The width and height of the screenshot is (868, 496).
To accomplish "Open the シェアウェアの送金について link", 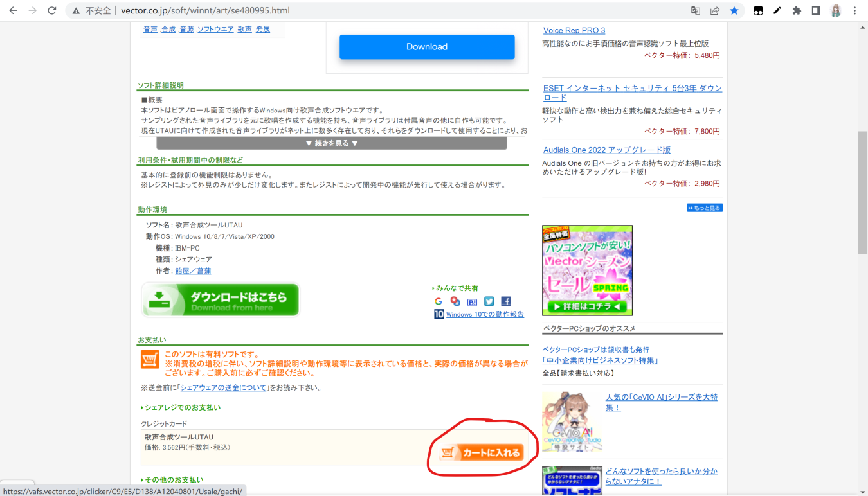I will (x=224, y=388).
